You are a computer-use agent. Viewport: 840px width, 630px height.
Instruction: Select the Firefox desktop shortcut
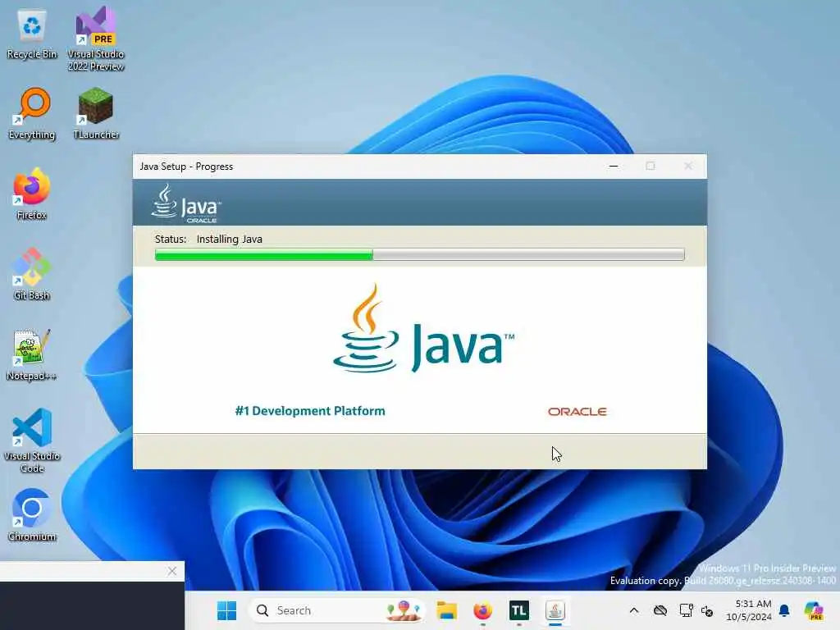tap(32, 194)
